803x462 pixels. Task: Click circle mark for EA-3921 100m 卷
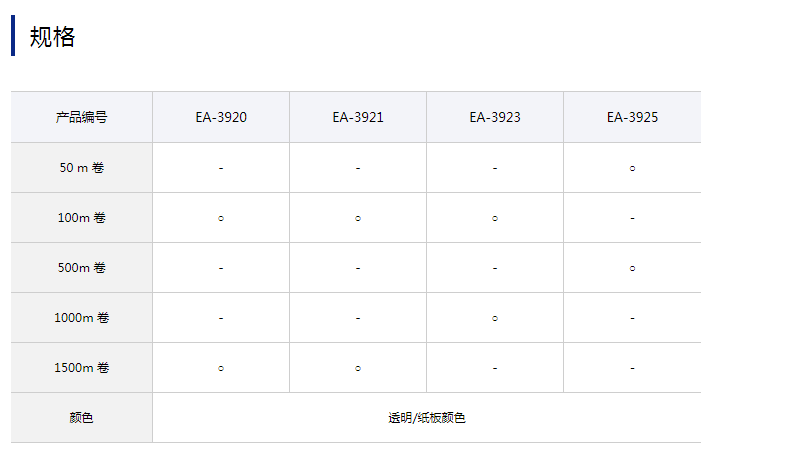358,218
